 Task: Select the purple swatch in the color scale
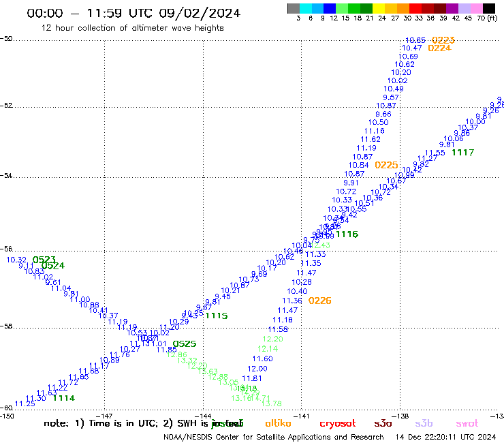click(452, 8)
